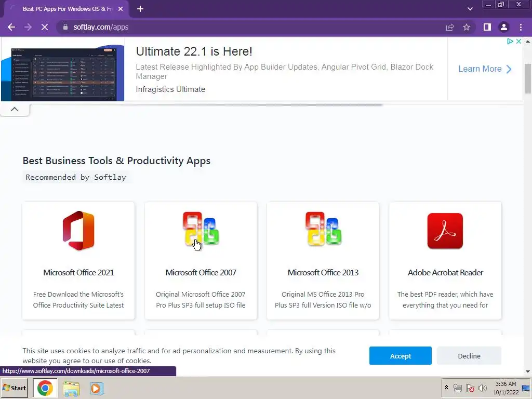Click the Office 2007 Pro Plus description

click(x=201, y=300)
